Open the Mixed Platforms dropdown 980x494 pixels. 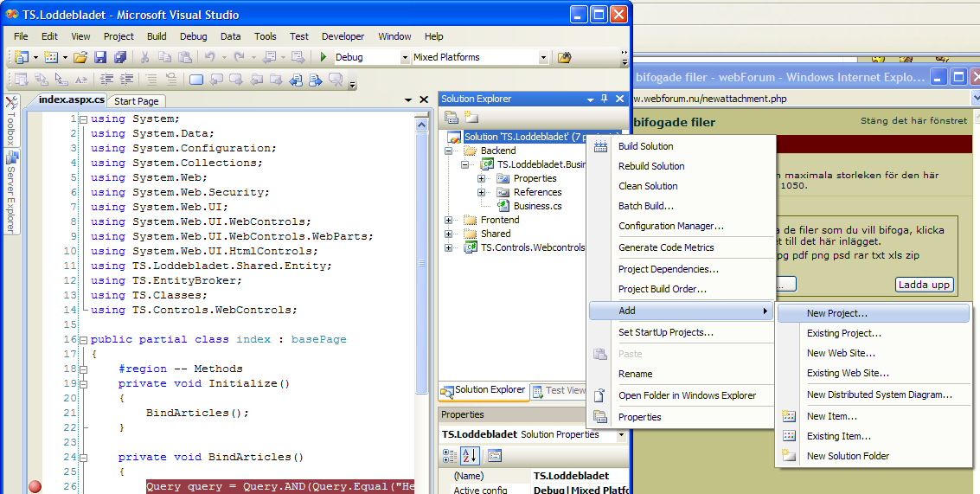pos(543,57)
